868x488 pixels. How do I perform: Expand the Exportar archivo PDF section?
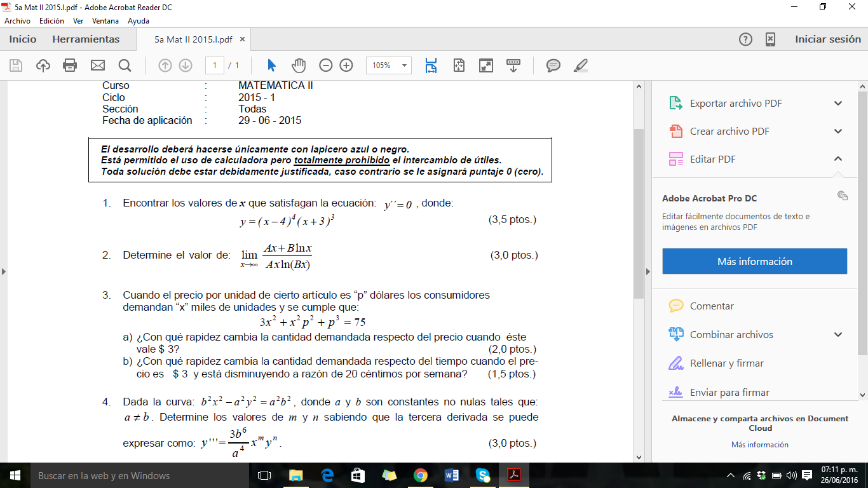click(838, 104)
